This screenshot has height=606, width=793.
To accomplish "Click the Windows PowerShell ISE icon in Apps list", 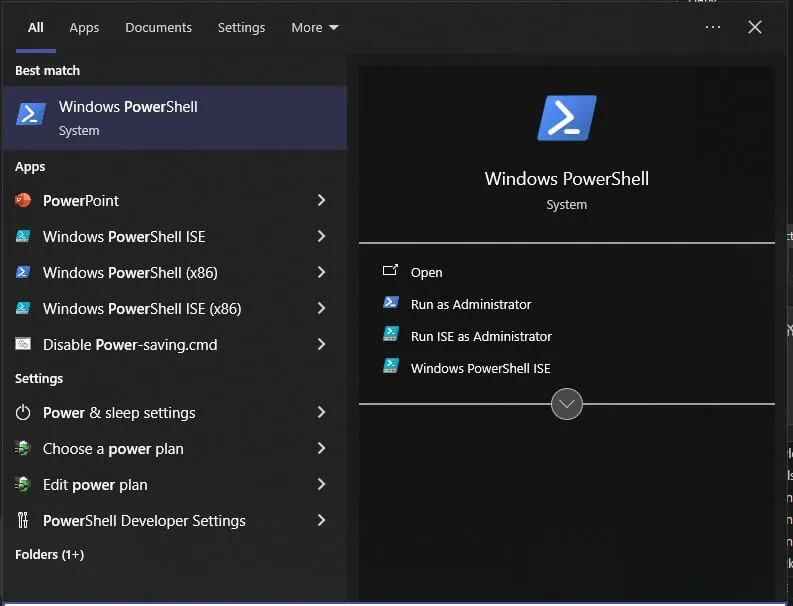I will pos(23,236).
